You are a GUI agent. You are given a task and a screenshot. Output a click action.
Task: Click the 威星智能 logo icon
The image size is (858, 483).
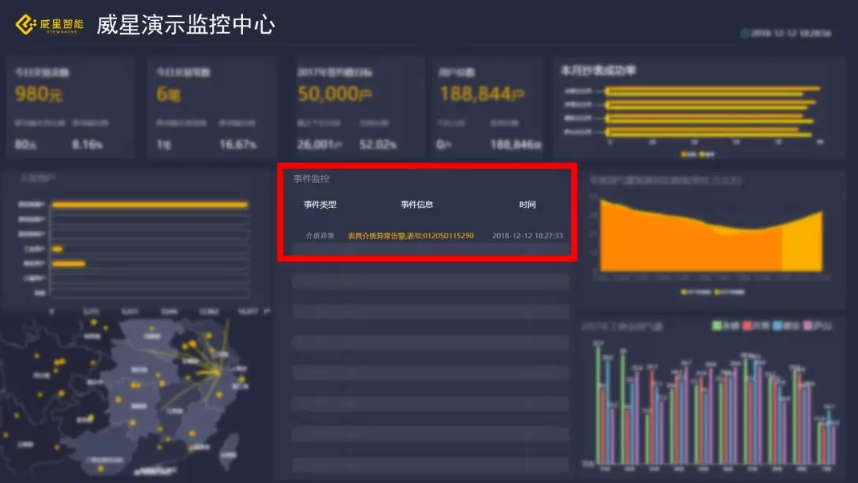click(26, 25)
